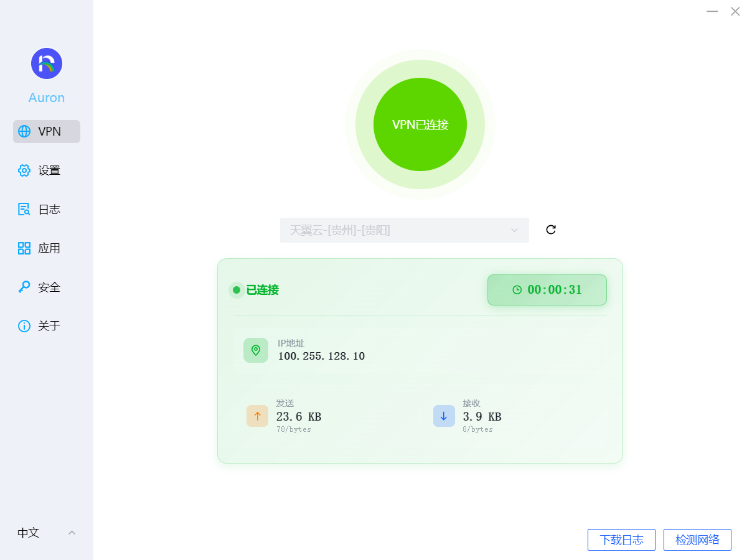
Task: Go to the 安全 menu item
Action: [x=49, y=287]
